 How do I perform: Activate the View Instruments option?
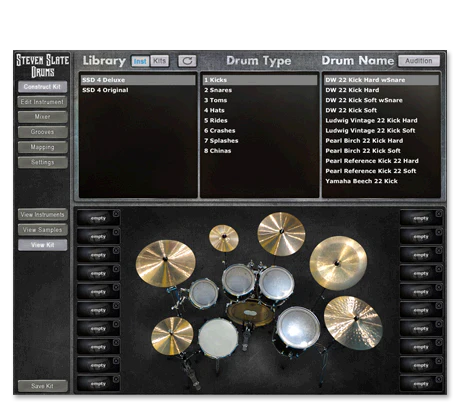click(43, 215)
